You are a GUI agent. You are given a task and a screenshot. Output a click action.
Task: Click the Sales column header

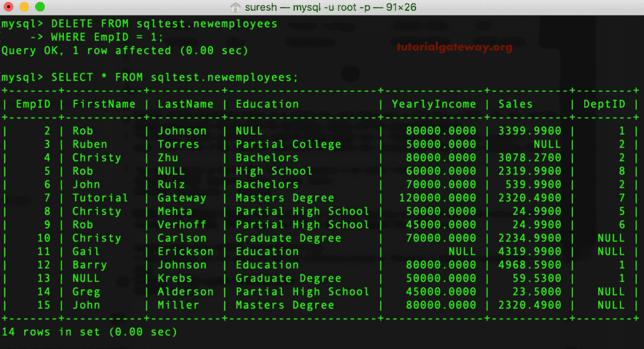(x=516, y=104)
